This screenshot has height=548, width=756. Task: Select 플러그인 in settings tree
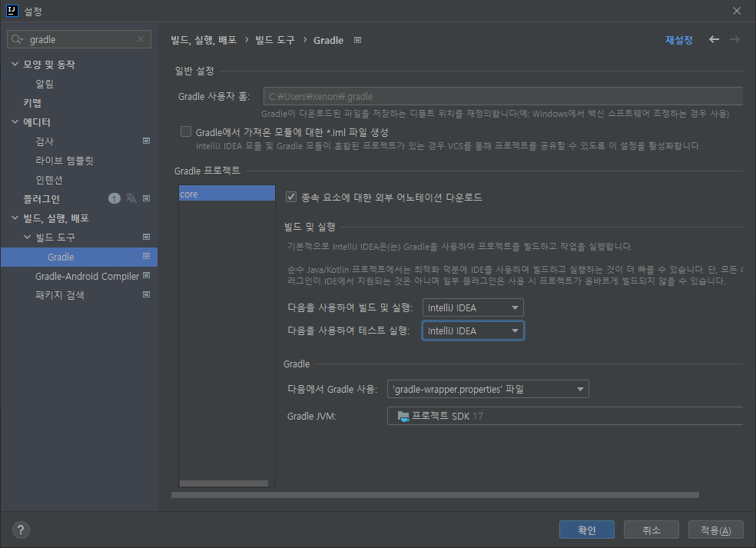41,199
